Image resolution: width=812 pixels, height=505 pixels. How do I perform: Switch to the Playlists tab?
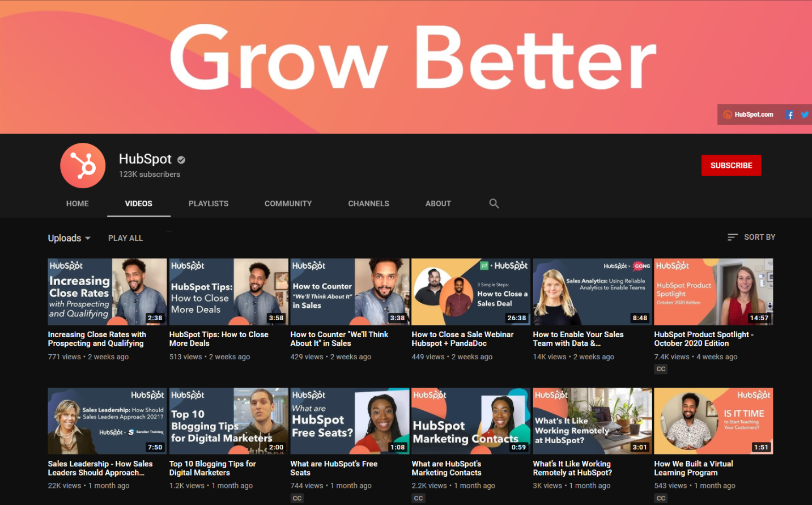click(209, 203)
